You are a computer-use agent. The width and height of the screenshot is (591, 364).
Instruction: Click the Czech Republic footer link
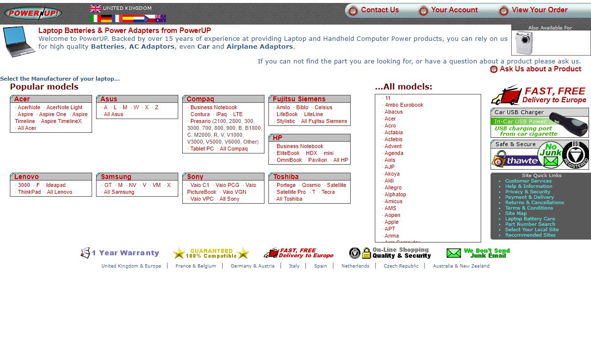click(401, 266)
